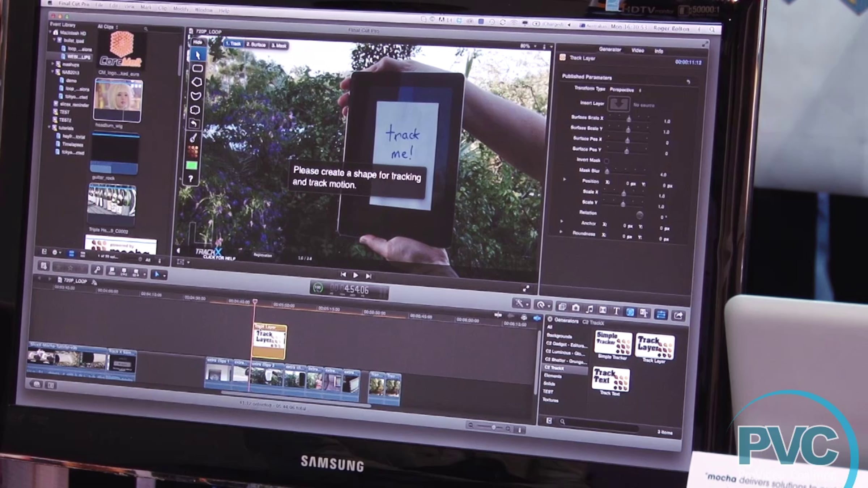Click the Wi-Fi icon in the menu bar
The width and height of the screenshot is (868, 488).
pos(514,22)
